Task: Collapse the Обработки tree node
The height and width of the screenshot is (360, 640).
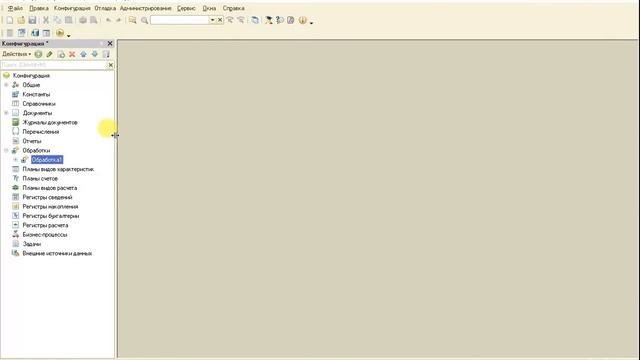Action: tap(6, 151)
